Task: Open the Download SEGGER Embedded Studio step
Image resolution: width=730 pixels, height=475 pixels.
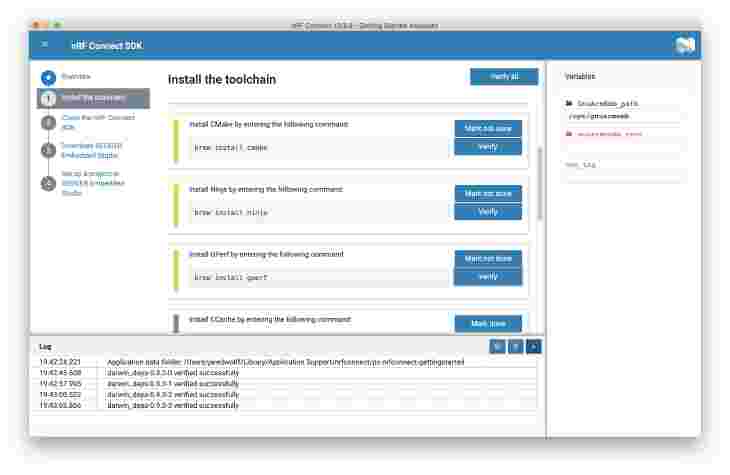Action: [91, 150]
